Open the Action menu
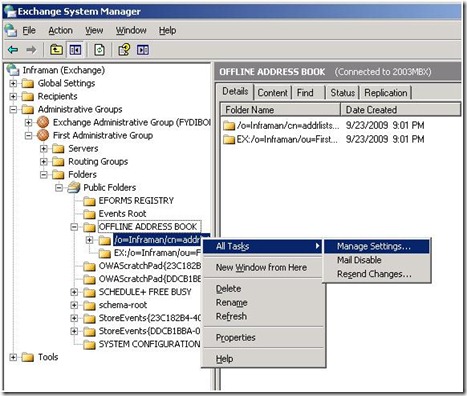This screenshot has height=396, width=467. point(60,30)
